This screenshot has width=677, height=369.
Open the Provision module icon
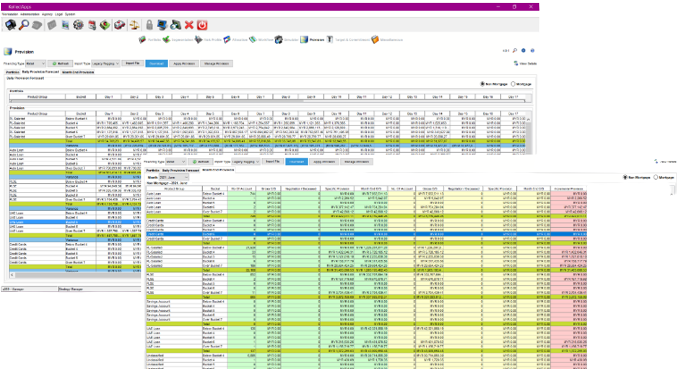(304, 40)
